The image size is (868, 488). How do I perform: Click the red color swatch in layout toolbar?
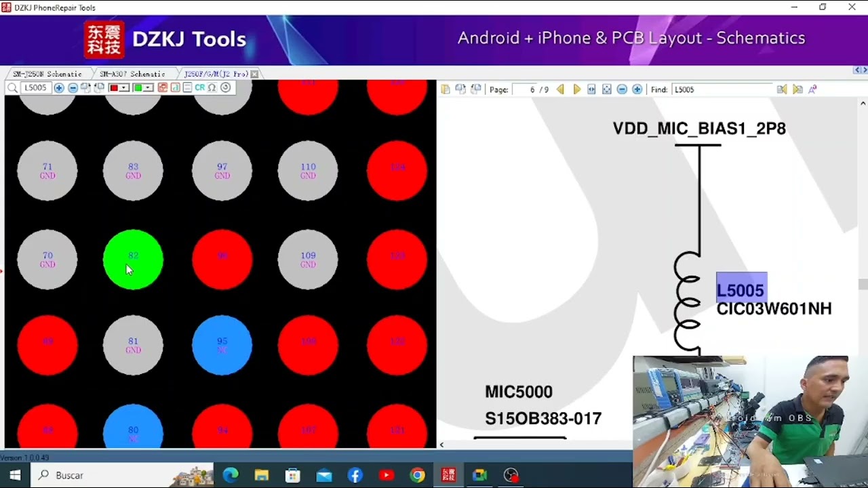coord(114,88)
